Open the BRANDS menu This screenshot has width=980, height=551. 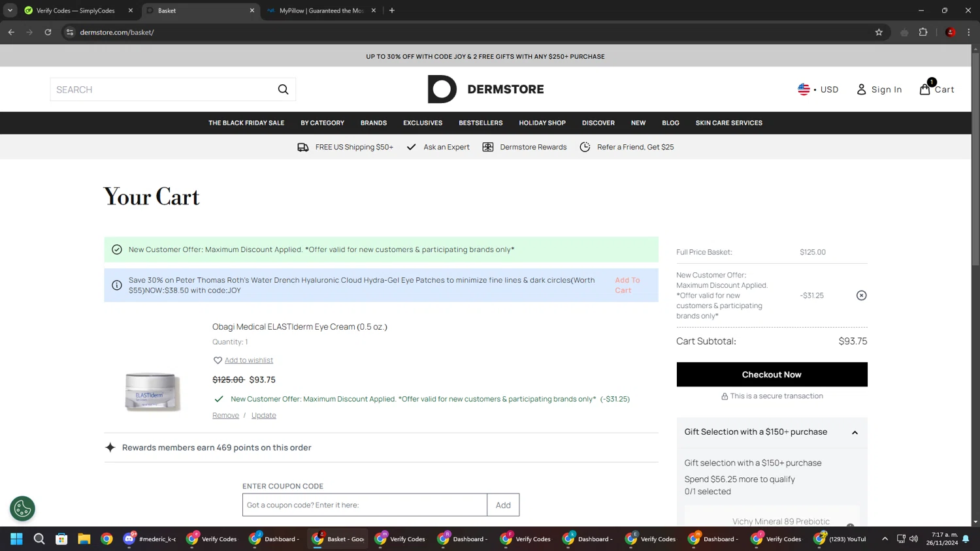[374, 123]
